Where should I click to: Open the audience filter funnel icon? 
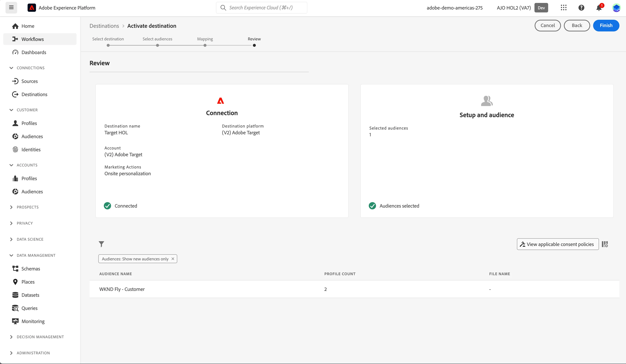101,244
